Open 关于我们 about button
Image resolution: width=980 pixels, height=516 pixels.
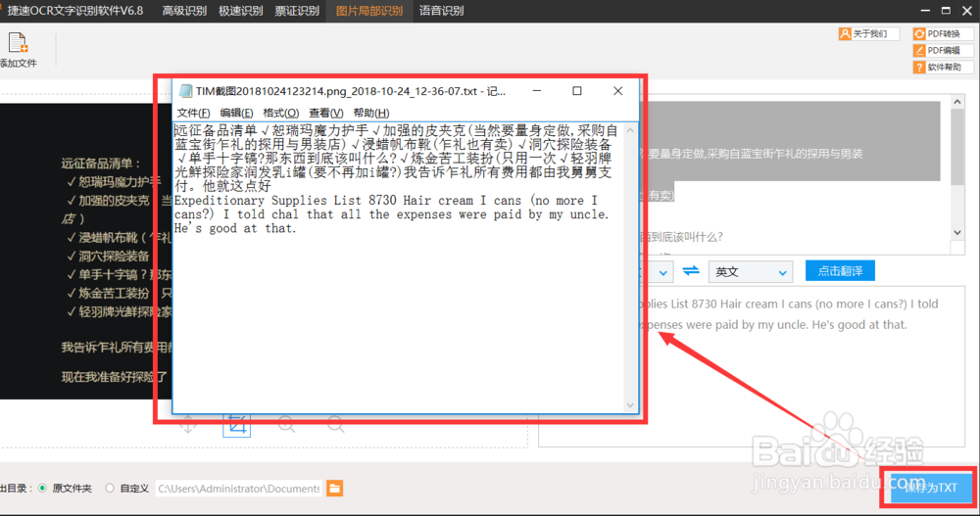868,33
